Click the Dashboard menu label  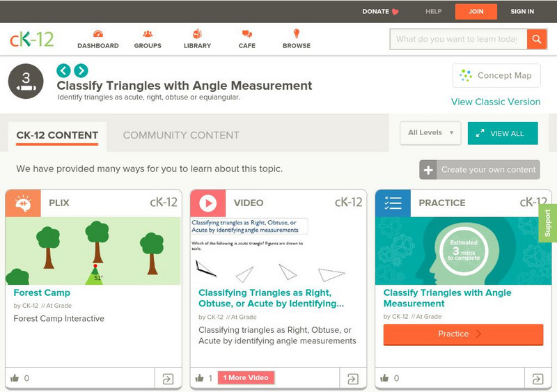coord(98,45)
